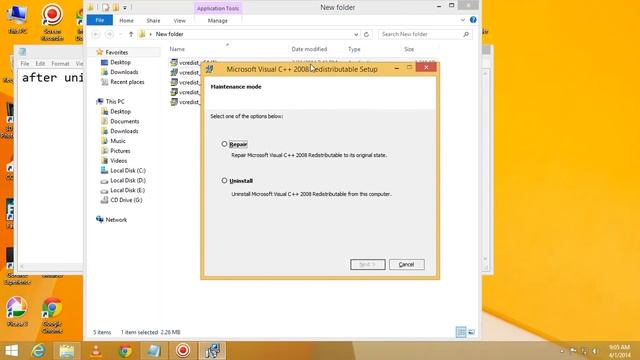Image resolution: width=640 pixels, height=360 pixels.
Task: Switch to the Home ribbon tab
Action: pyautogui.click(x=126, y=20)
